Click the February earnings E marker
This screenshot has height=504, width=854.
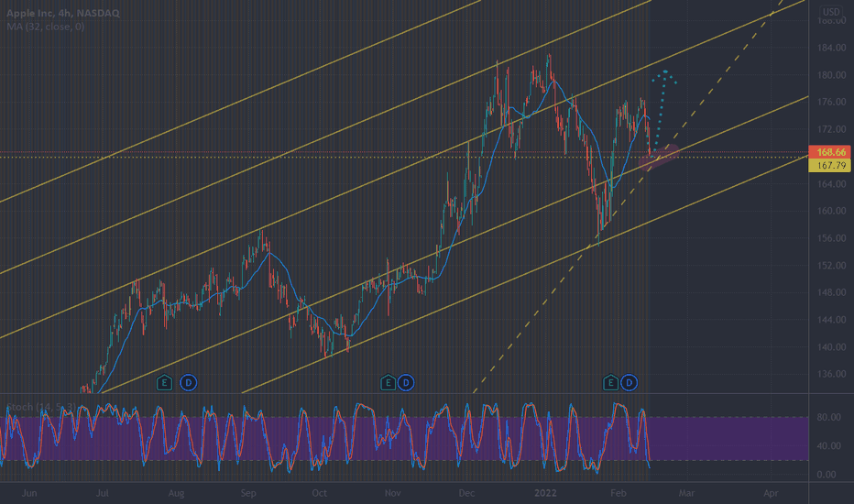click(610, 382)
